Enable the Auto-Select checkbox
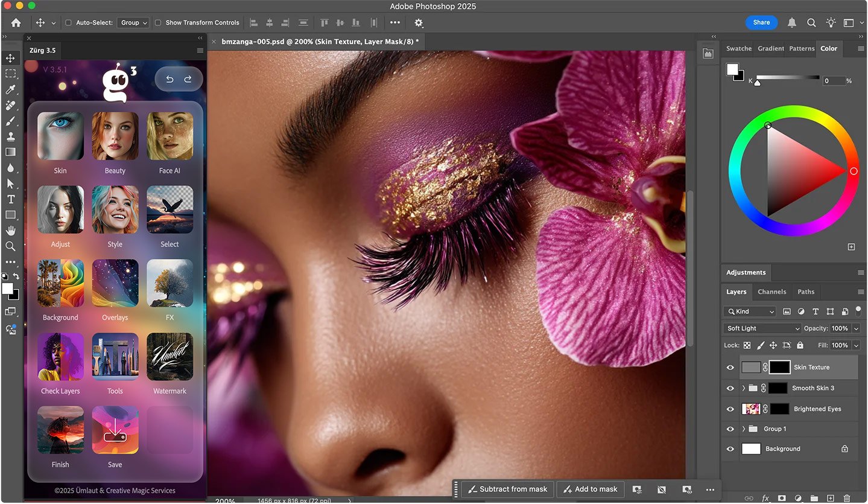Screen dimensions: 868x504 tap(69, 22)
